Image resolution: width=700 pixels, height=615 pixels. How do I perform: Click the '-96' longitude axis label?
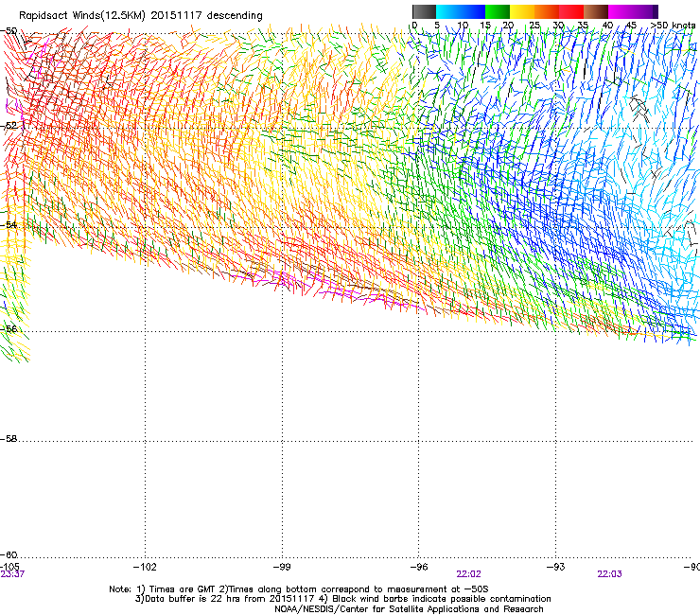point(419,567)
